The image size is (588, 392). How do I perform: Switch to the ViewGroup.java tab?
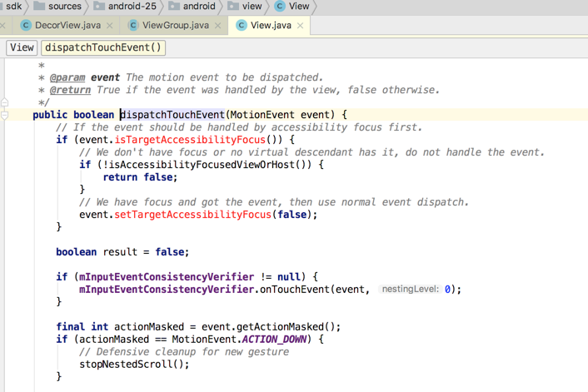[175, 25]
